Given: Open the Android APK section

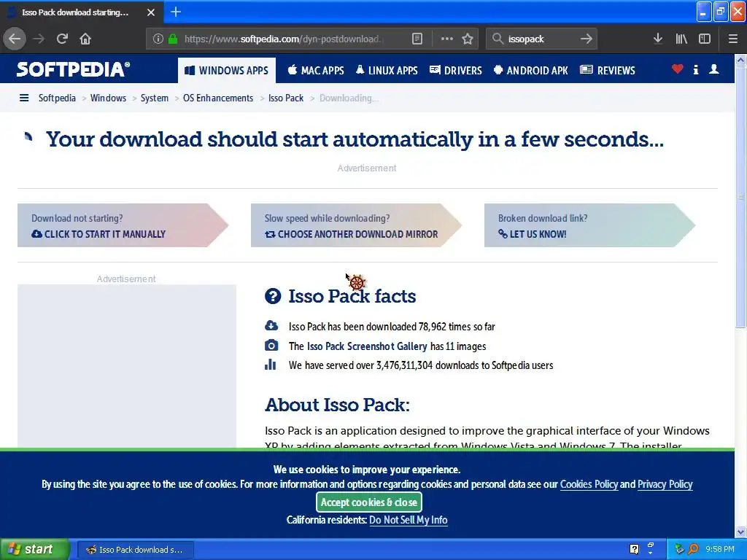Looking at the screenshot, I should tap(531, 71).
